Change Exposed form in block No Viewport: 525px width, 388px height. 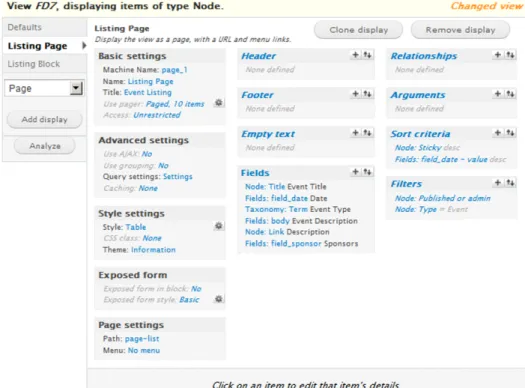[196, 289]
